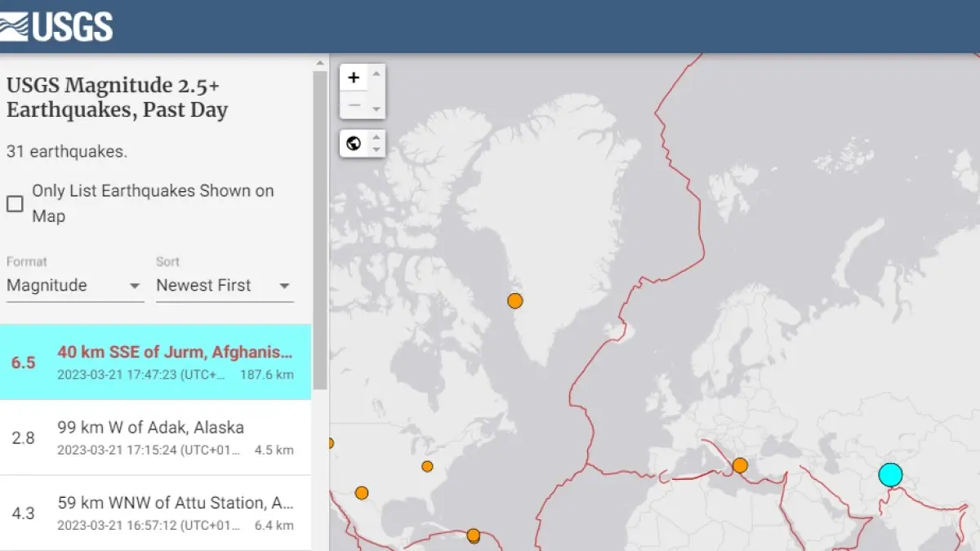The image size is (980, 551).
Task: Zoom in the map with plus button
Action: coord(354,78)
